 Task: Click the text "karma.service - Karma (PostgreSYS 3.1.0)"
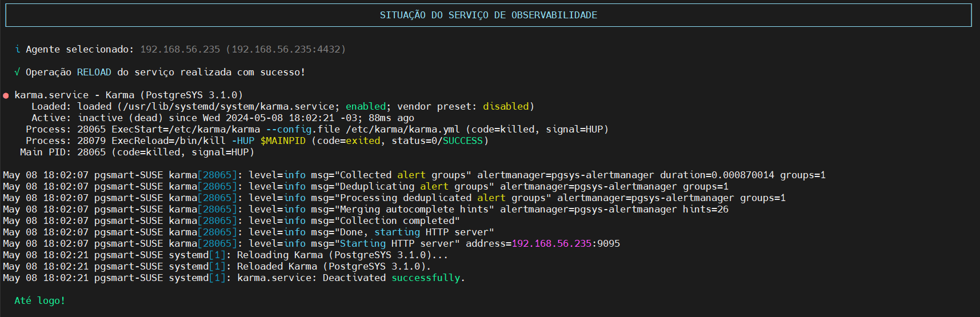coord(129,95)
